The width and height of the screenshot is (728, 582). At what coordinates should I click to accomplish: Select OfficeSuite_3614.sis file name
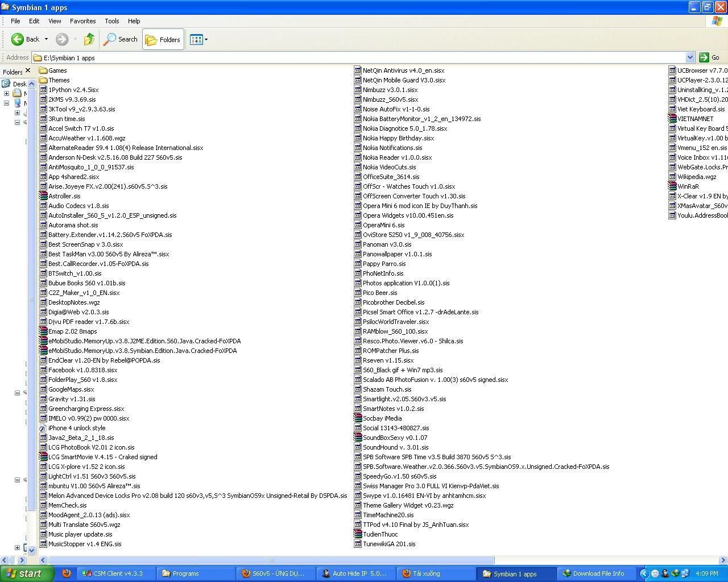pyautogui.click(x=391, y=177)
